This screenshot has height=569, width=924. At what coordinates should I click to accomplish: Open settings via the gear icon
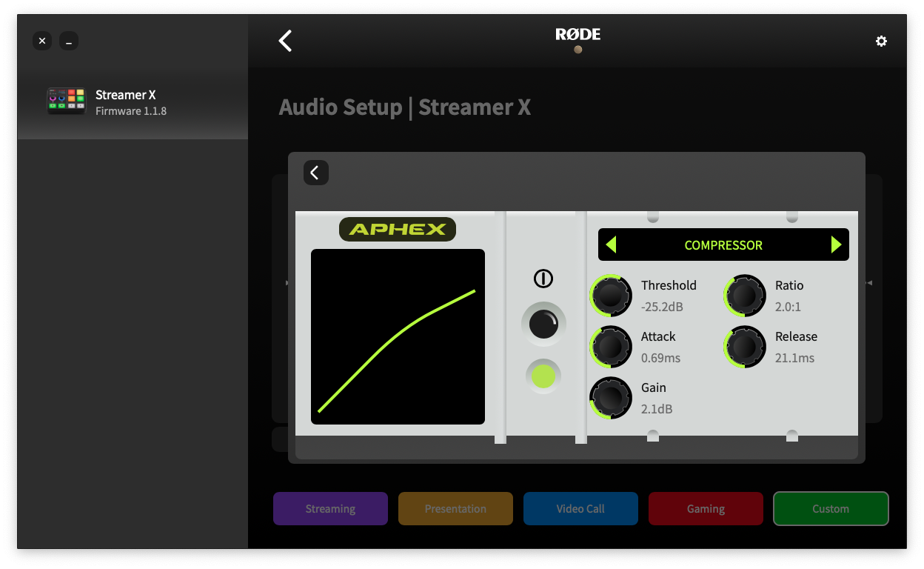(x=881, y=41)
